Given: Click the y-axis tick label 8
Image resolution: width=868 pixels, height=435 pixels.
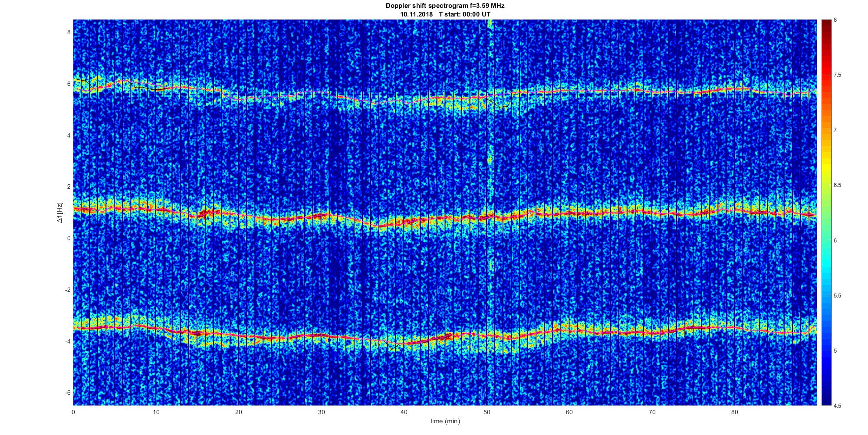Looking at the screenshot, I should [x=68, y=32].
